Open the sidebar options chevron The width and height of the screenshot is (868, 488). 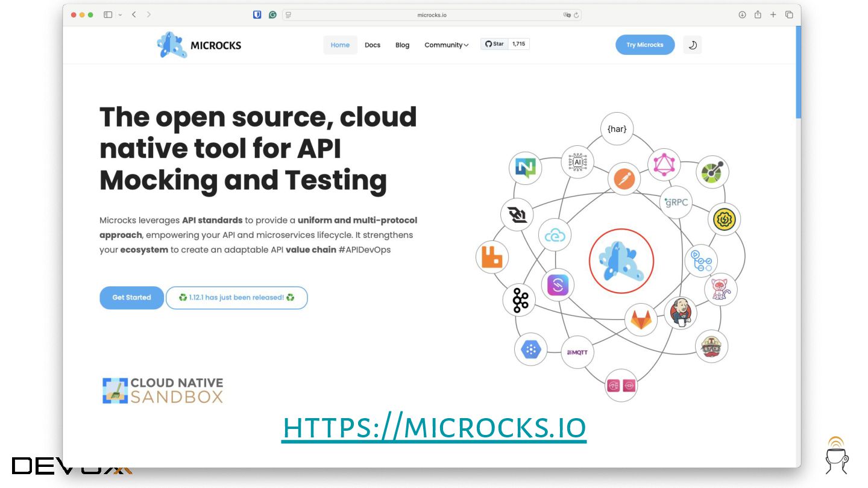click(x=120, y=14)
